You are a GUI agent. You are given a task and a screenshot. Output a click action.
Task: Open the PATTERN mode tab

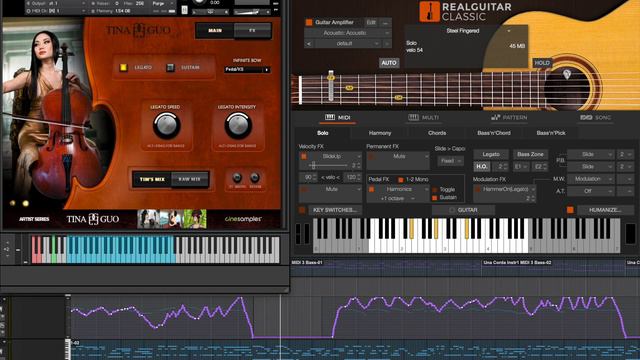[509, 118]
